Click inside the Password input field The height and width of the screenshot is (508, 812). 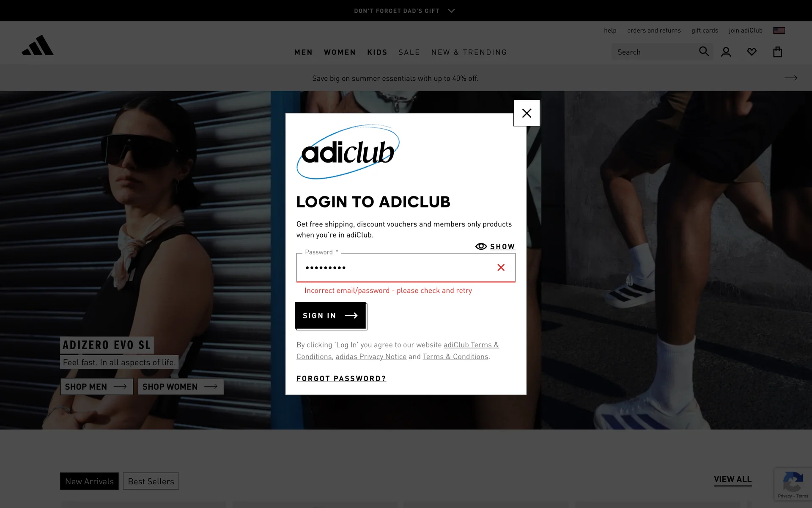tap(393, 268)
